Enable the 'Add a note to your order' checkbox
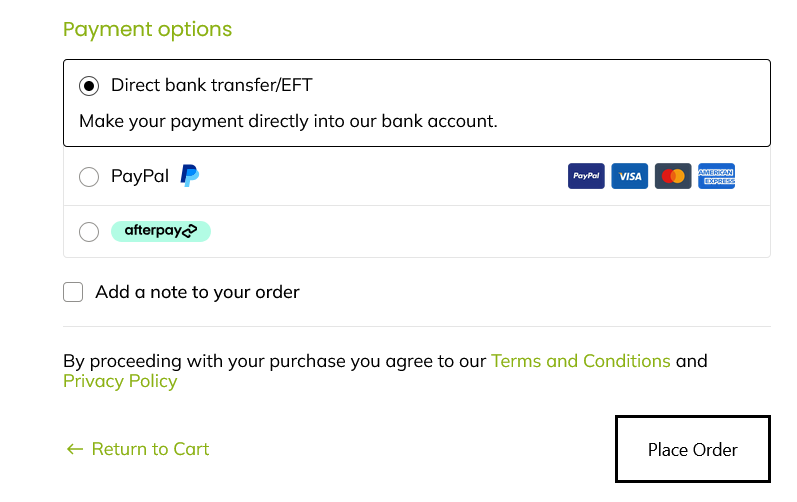 pyautogui.click(x=73, y=292)
